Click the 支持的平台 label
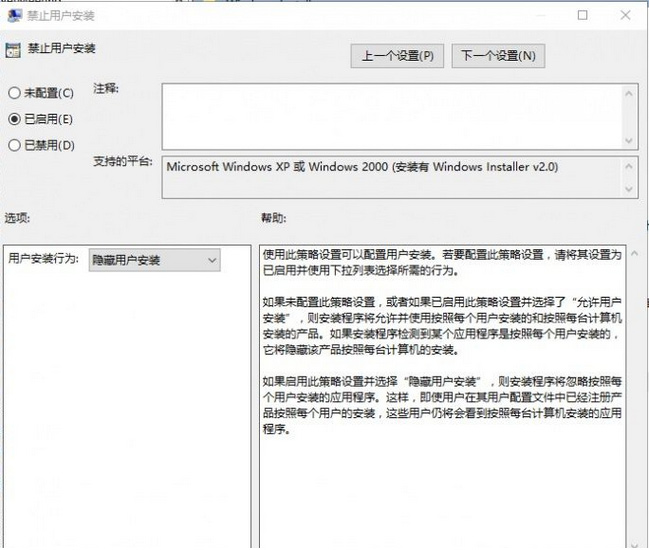The width and height of the screenshot is (649, 550). [123, 161]
